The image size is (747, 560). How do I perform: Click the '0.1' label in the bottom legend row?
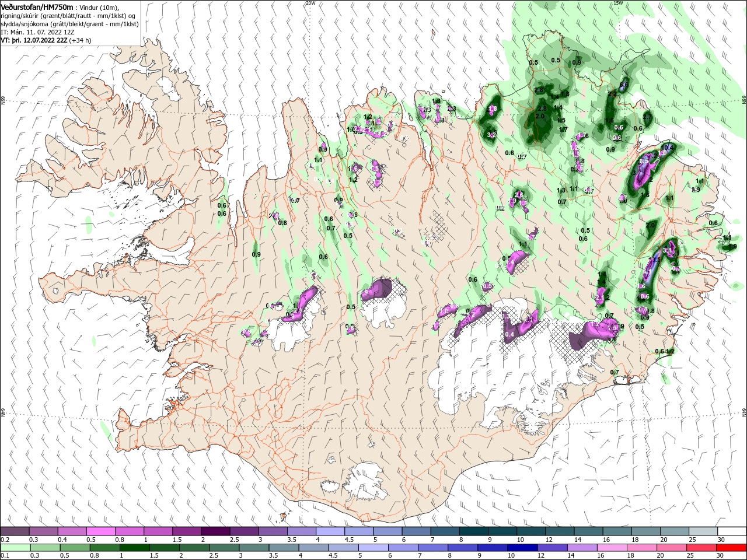[4, 556]
